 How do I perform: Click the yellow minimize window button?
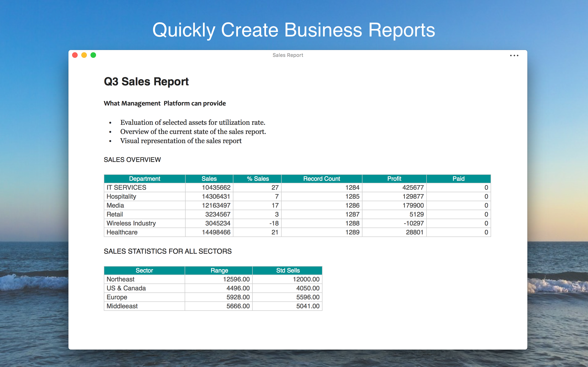(x=84, y=55)
